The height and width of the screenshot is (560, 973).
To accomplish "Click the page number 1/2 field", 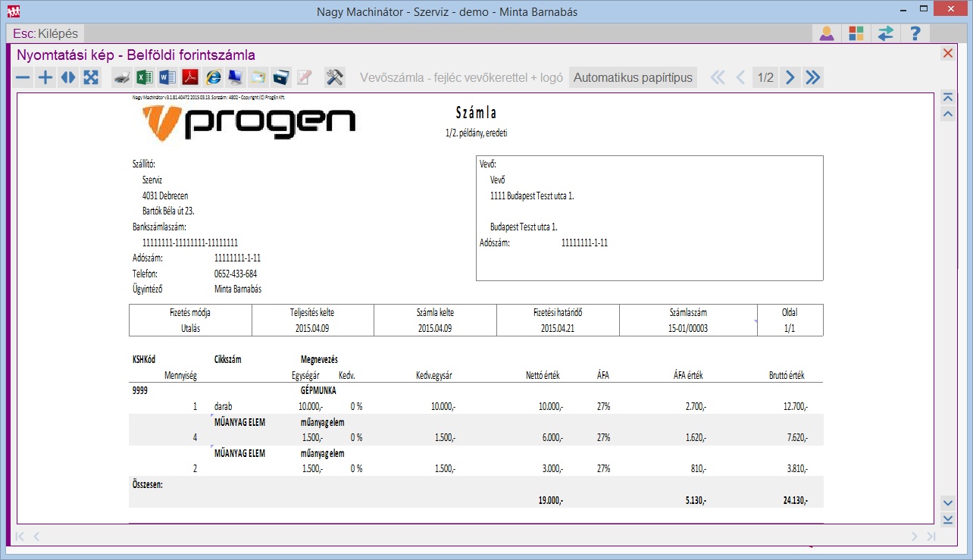I will click(x=765, y=77).
